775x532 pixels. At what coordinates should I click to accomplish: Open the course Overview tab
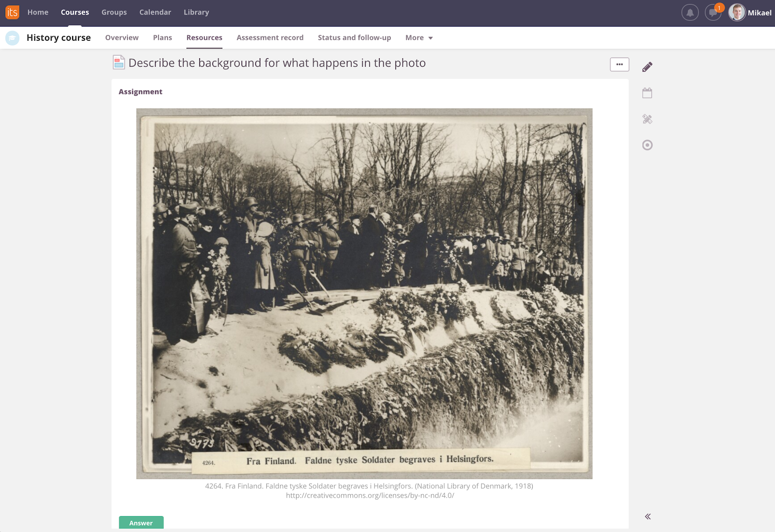tap(122, 38)
